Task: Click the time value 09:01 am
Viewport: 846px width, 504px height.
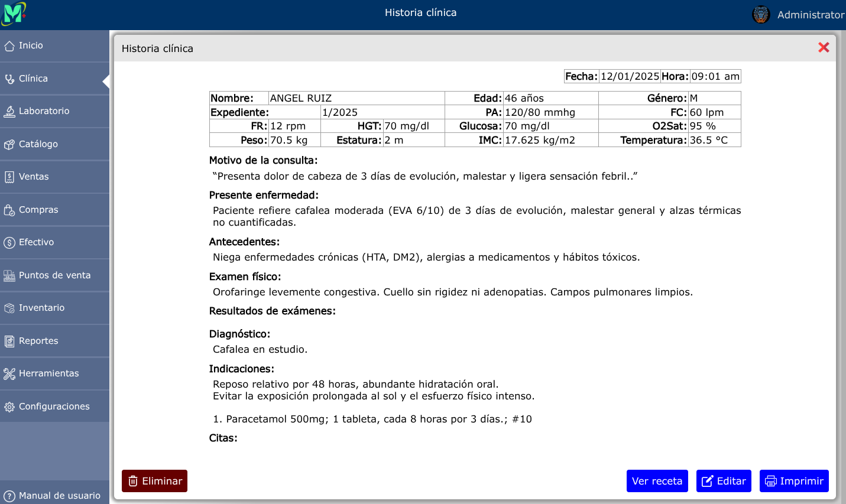Action: pyautogui.click(x=715, y=76)
